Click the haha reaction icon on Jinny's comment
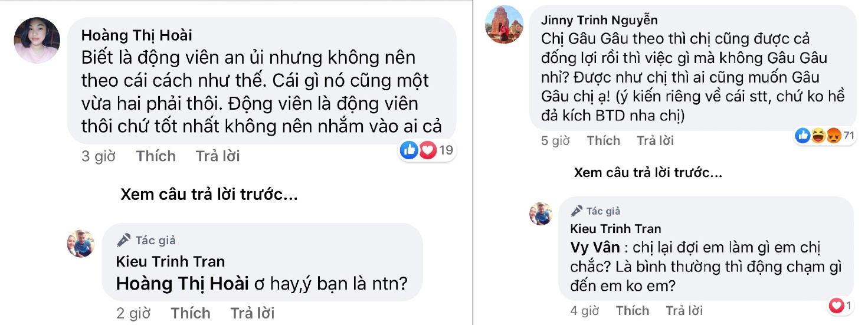This screenshot has height=325, width=868. click(x=818, y=136)
